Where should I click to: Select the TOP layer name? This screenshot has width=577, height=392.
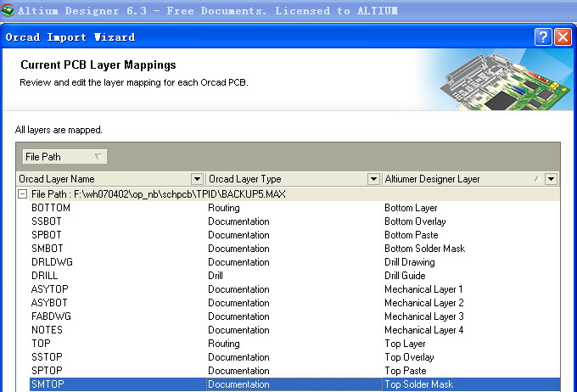[x=41, y=344]
